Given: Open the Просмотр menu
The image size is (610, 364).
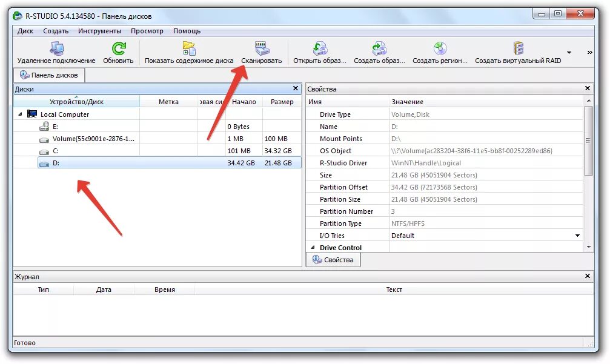Looking at the screenshot, I should point(147,31).
